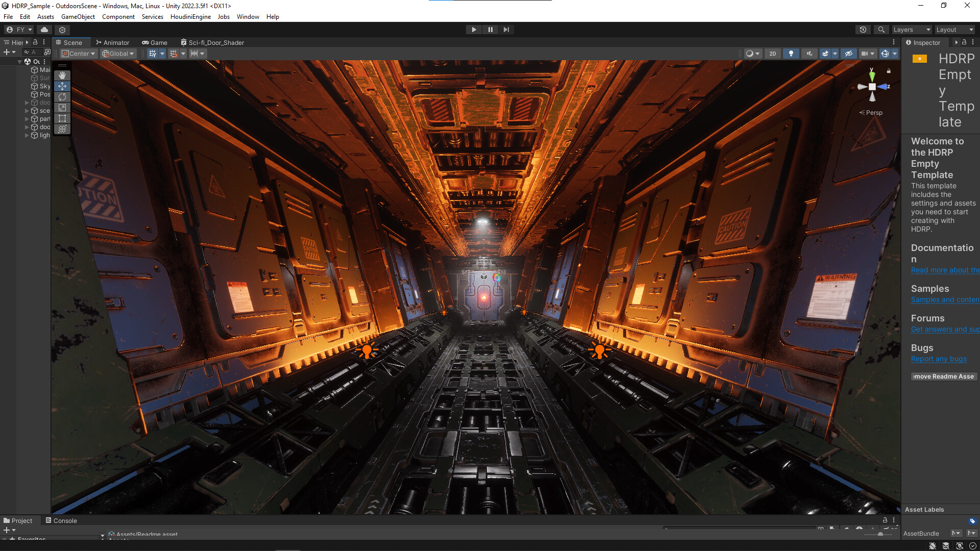Select the Move tool in the scene toolbar

pos(62,86)
